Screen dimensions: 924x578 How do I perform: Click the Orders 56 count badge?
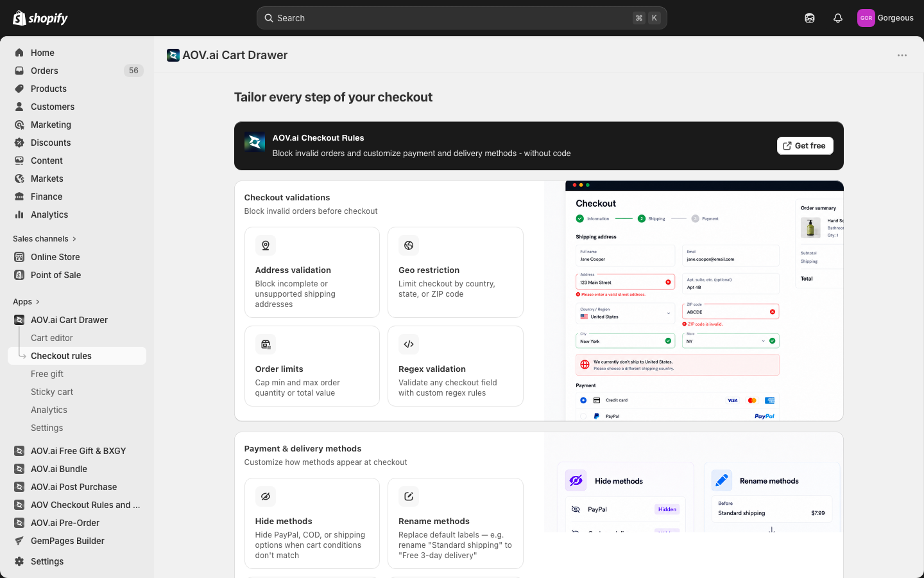click(x=133, y=71)
